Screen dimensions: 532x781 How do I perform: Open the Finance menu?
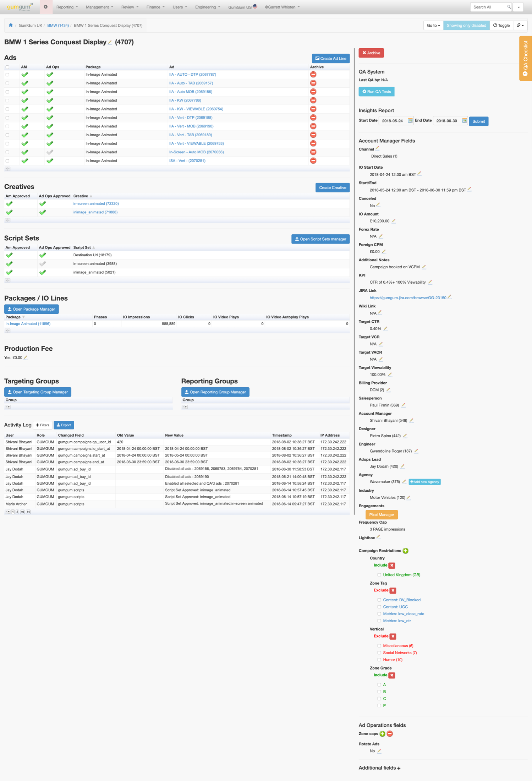click(155, 7)
